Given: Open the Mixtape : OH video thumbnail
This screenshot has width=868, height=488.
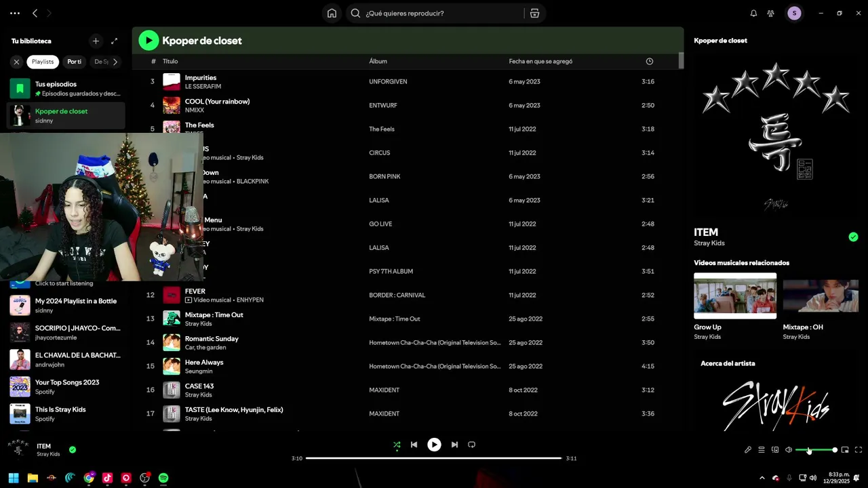Looking at the screenshot, I should pyautogui.click(x=821, y=296).
